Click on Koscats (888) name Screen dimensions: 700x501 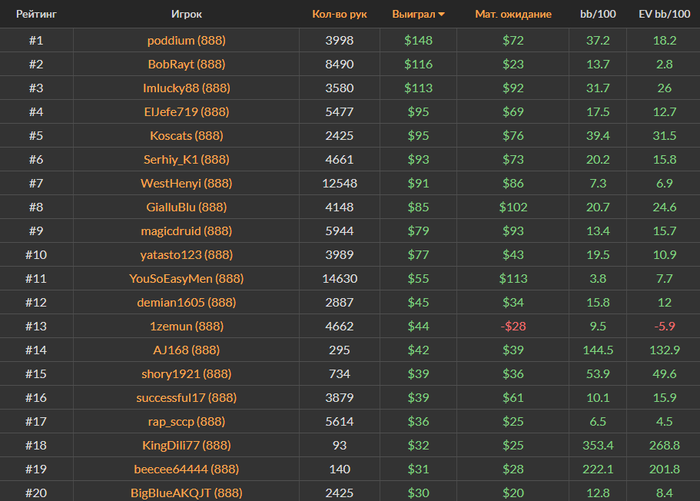[187, 136]
